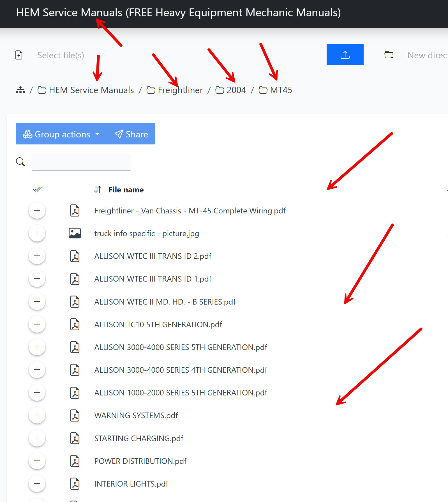The height and width of the screenshot is (502, 448).
Task: Click PDF icon of WTEC III TRANS ID 2
Action: [75, 256]
